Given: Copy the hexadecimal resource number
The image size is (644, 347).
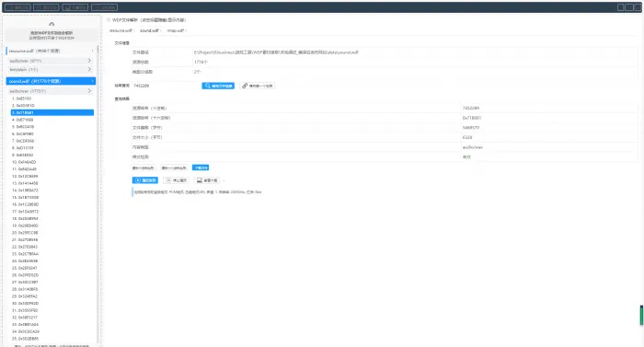Looking at the screenshot, I should (x=174, y=168).
